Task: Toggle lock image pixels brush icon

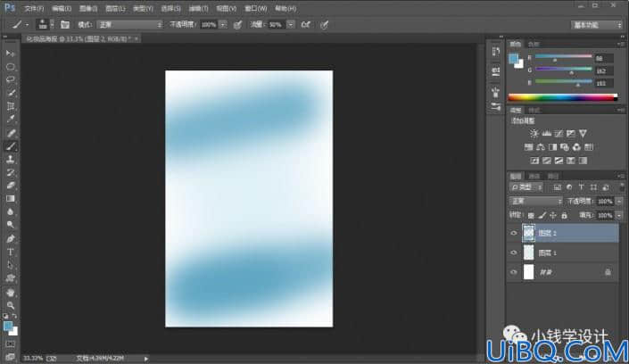Action: [x=542, y=216]
